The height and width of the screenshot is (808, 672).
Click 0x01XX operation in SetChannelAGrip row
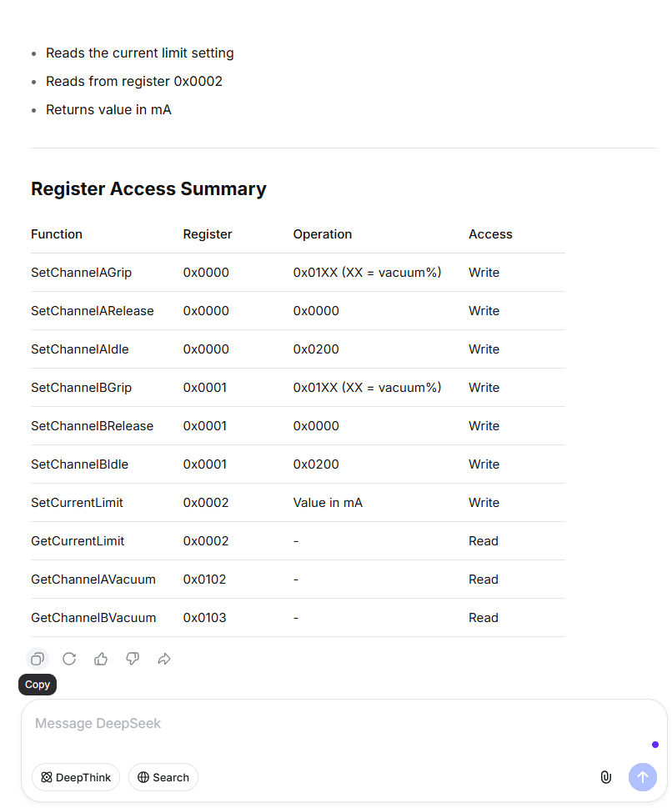click(368, 273)
